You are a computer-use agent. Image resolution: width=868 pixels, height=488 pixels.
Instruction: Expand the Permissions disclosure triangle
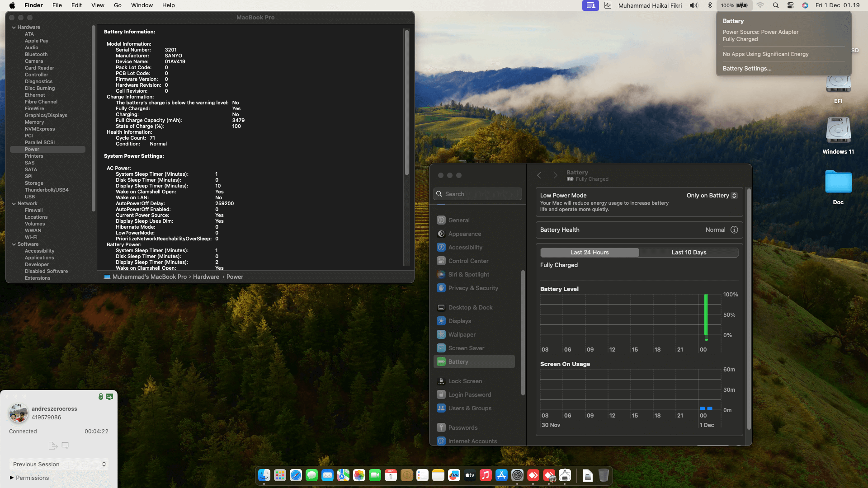tap(12, 478)
